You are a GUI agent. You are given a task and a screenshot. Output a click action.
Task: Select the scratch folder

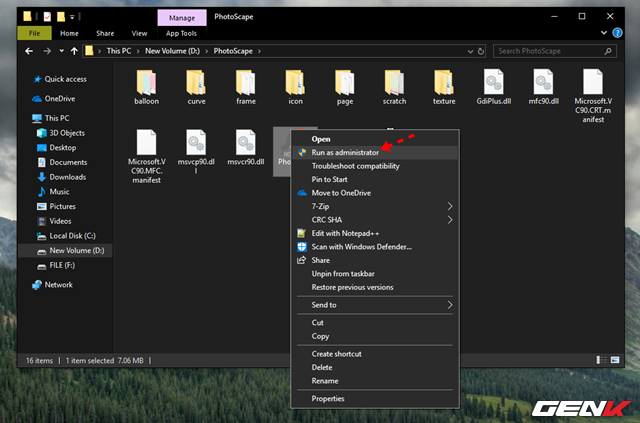(x=394, y=87)
